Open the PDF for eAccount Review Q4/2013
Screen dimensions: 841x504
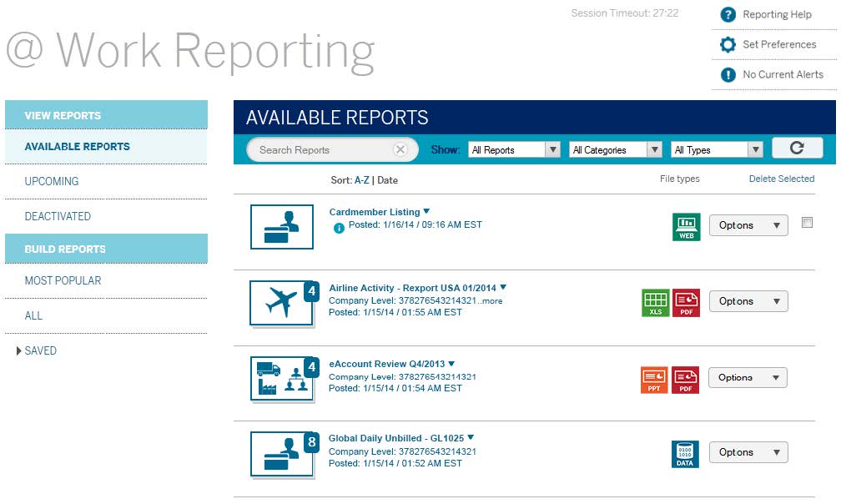coord(685,378)
